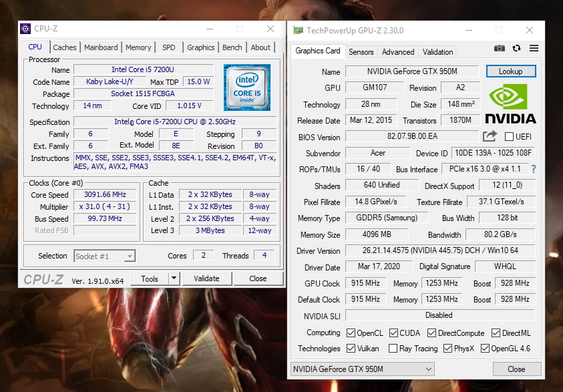Enable the Ray Tracing checkbox
563x392 pixels.
pyautogui.click(x=393, y=348)
